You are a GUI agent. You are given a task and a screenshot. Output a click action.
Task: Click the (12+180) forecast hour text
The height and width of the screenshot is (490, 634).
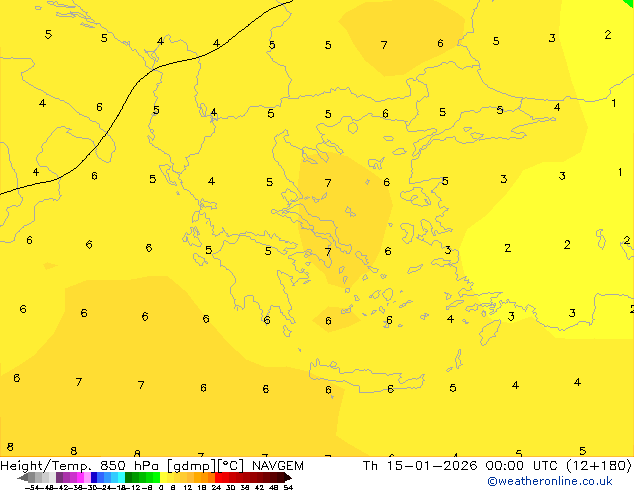coord(598,466)
